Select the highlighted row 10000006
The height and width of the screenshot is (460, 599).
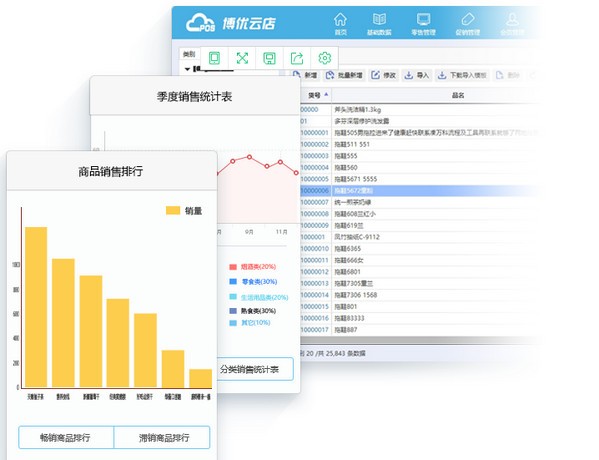[420, 190]
